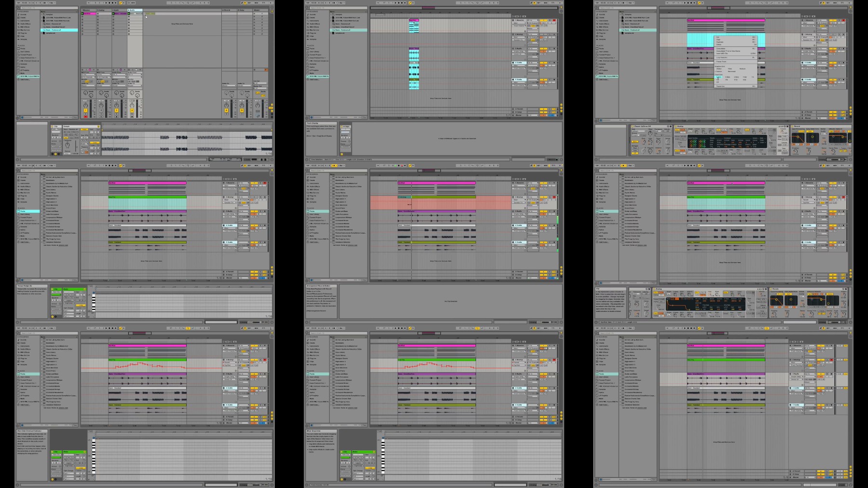
Task: Launch the 3 Audio track's first Session clip
Action: pos(113,14)
